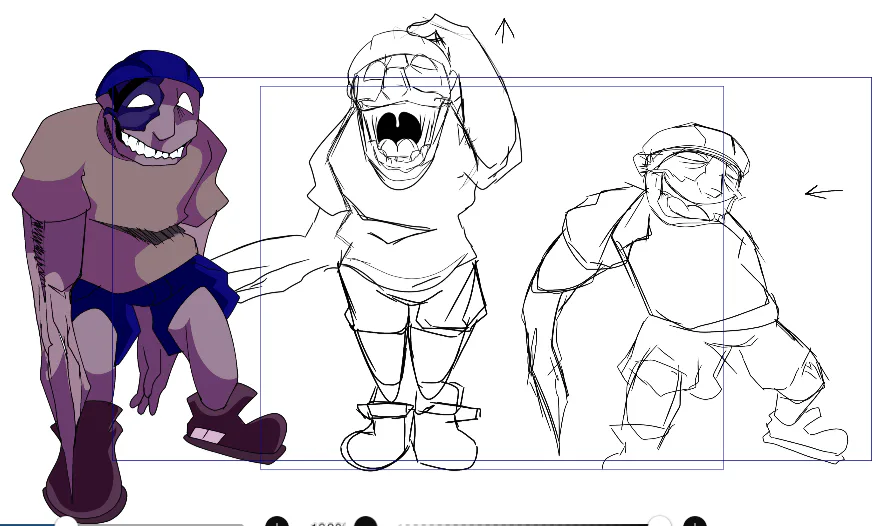
Task: Click the round button left of the percentage
Action: (x=277, y=519)
